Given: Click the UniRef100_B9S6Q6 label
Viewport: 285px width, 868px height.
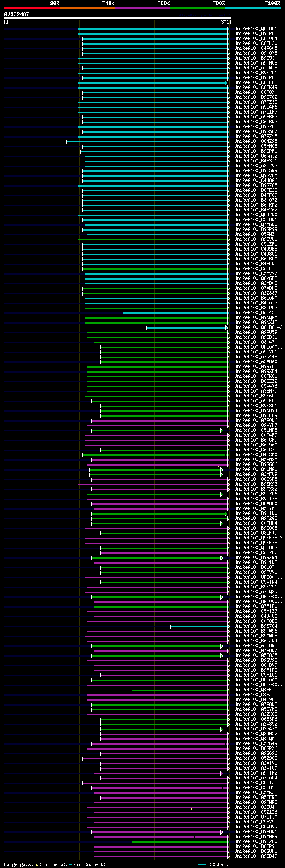Looking at the screenshot, I should (256, 464).
